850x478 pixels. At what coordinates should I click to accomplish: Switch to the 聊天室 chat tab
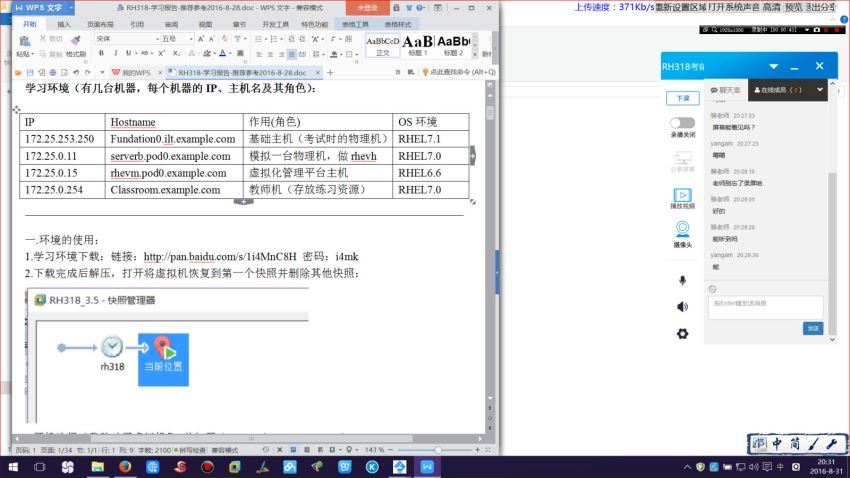tap(726, 90)
